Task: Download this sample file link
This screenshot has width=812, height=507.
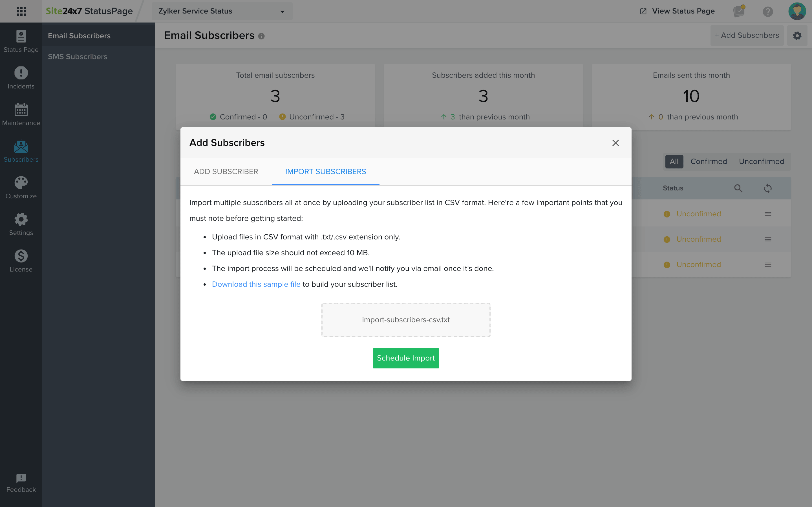Action: tap(256, 284)
